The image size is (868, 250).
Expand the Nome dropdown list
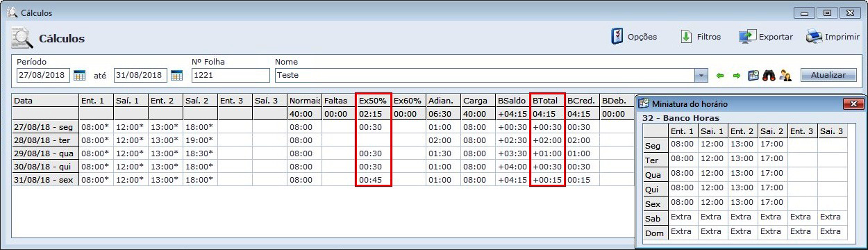(x=701, y=75)
